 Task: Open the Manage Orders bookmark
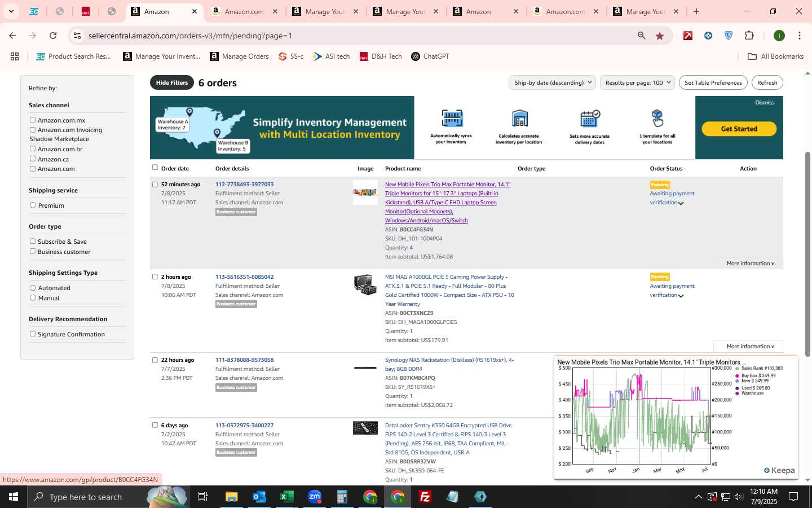click(239, 56)
